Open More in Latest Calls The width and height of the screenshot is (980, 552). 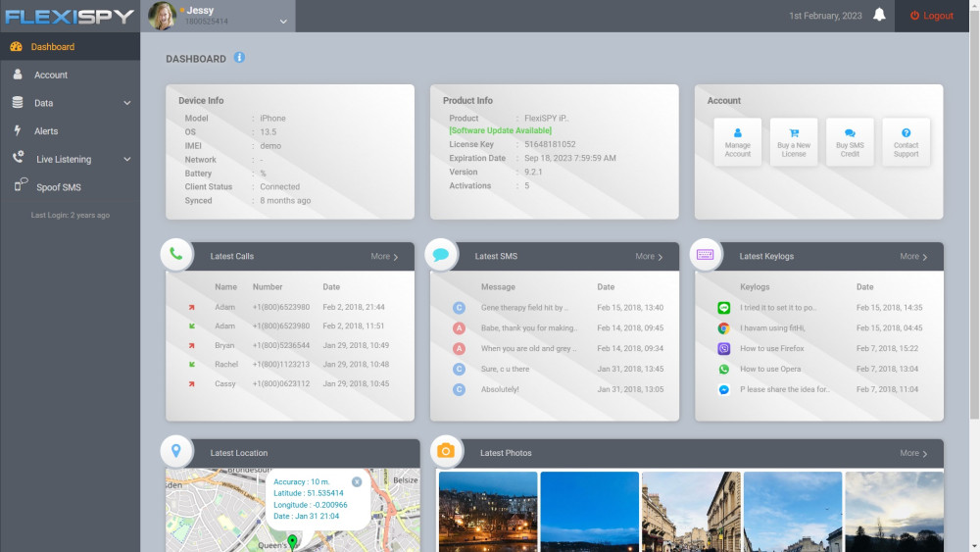[x=384, y=256]
